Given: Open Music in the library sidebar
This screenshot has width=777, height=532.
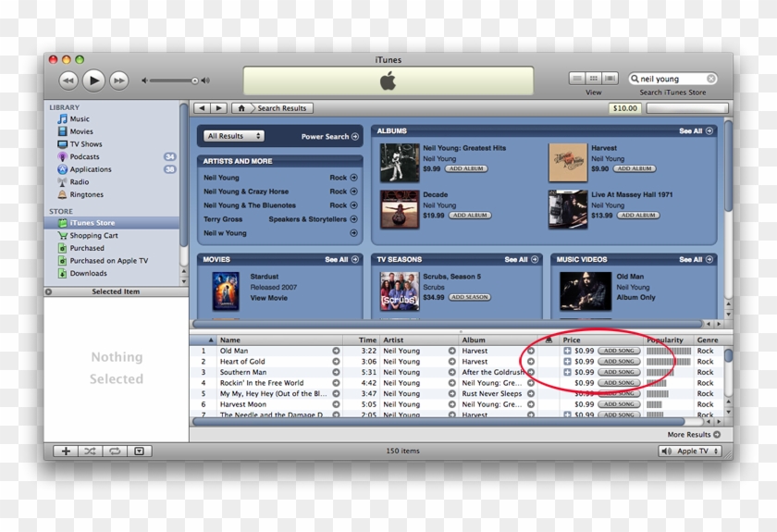Looking at the screenshot, I should (x=80, y=119).
